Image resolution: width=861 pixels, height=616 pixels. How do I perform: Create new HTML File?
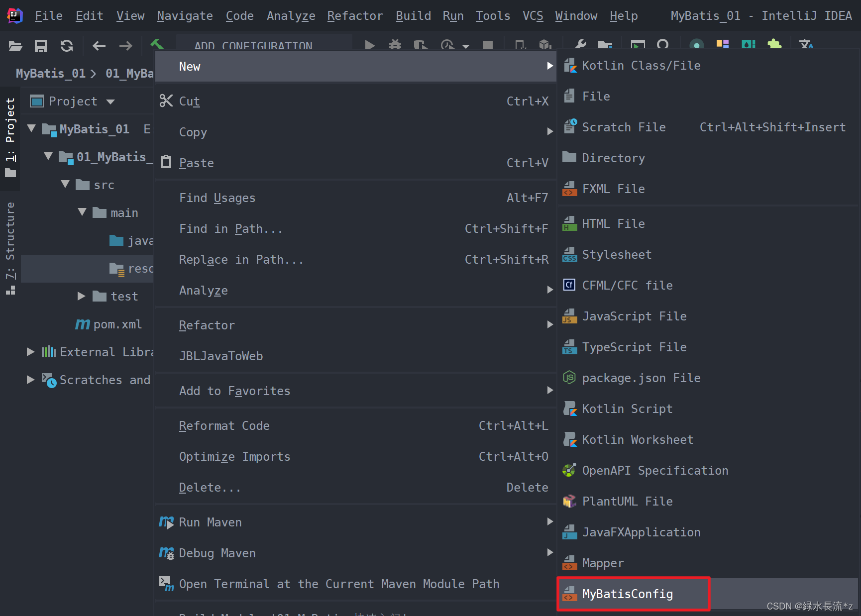(709, 223)
